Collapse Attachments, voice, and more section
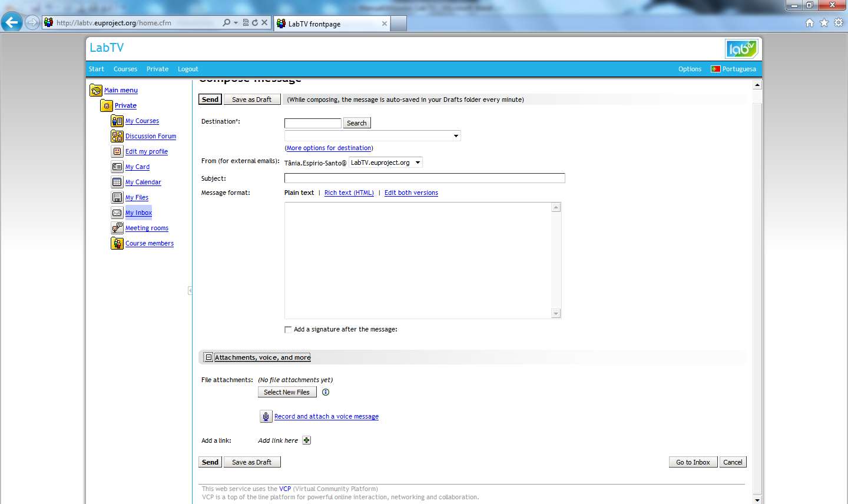Viewport: 848px width, 504px height. [208, 357]
